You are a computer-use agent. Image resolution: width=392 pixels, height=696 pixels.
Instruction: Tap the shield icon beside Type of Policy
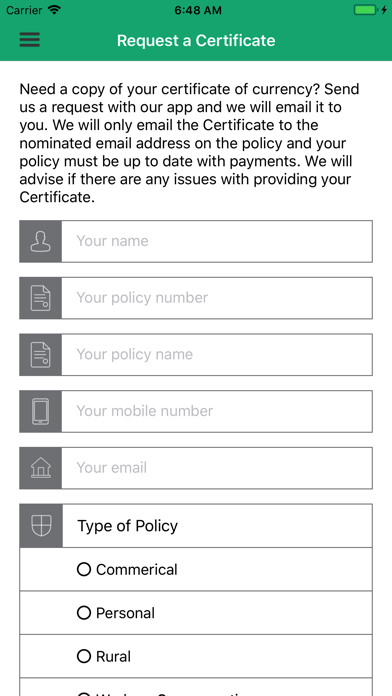pyautogui.click(x=41, y=526)
